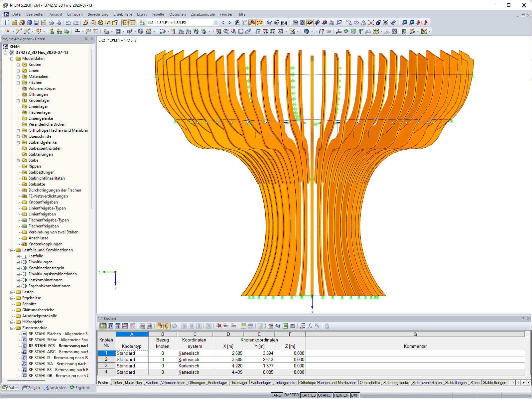Switch to the Stäbe table tab

point(474,382)
